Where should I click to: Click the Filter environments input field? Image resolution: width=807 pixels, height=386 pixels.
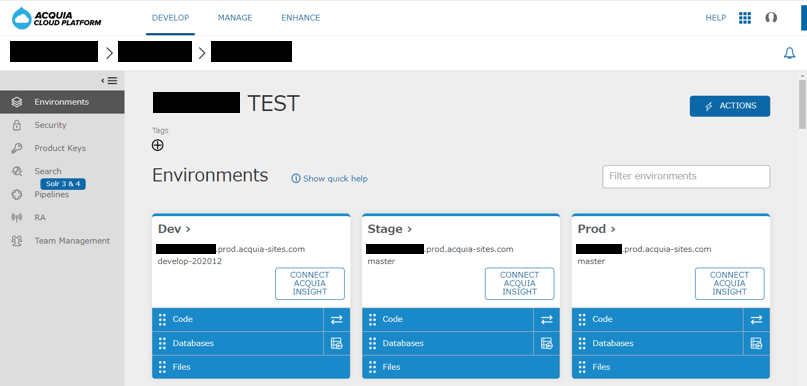(686, 177)
